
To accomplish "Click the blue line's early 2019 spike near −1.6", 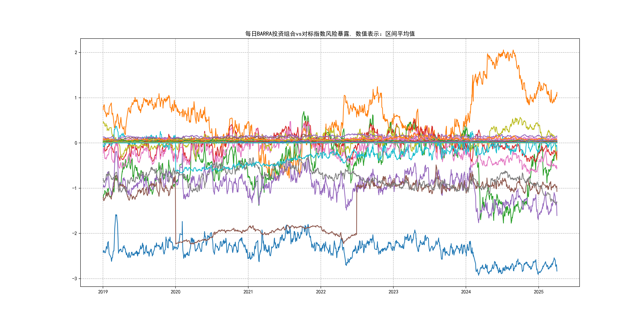I will click(x=116, y=215).
